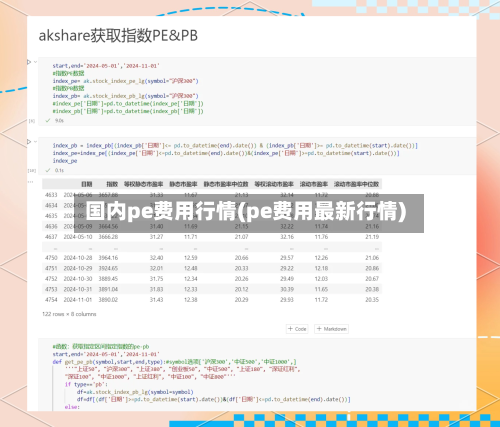
Task: Click cell '20.35' in row 4754
Action: (372, 300)
